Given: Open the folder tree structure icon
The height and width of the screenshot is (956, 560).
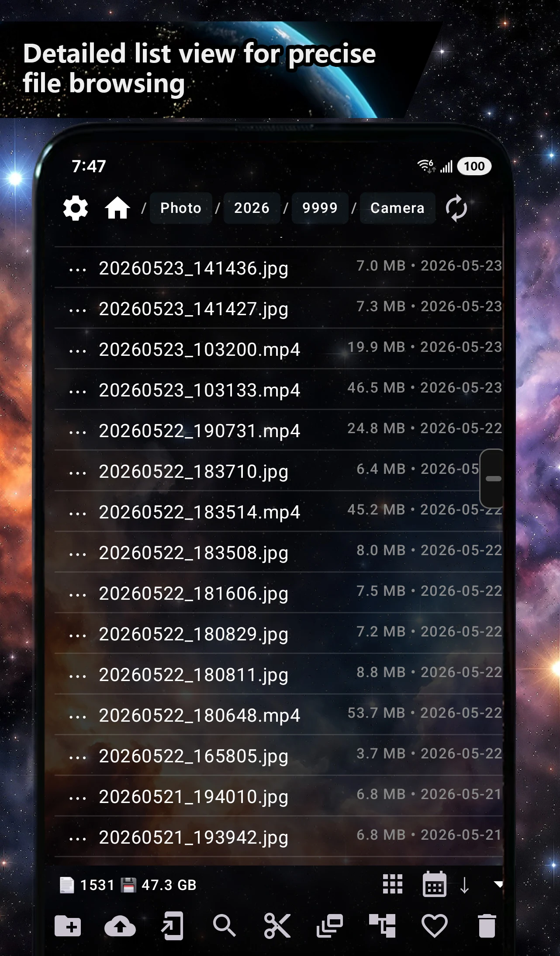Looking at the screenshot, I should coord(382,926).
